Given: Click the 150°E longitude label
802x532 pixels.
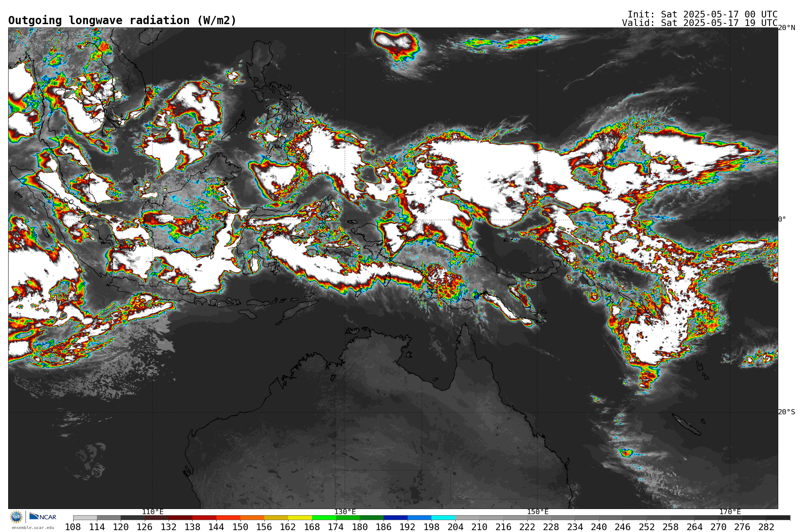Looking at the screenshot, I should pos(538,512).
